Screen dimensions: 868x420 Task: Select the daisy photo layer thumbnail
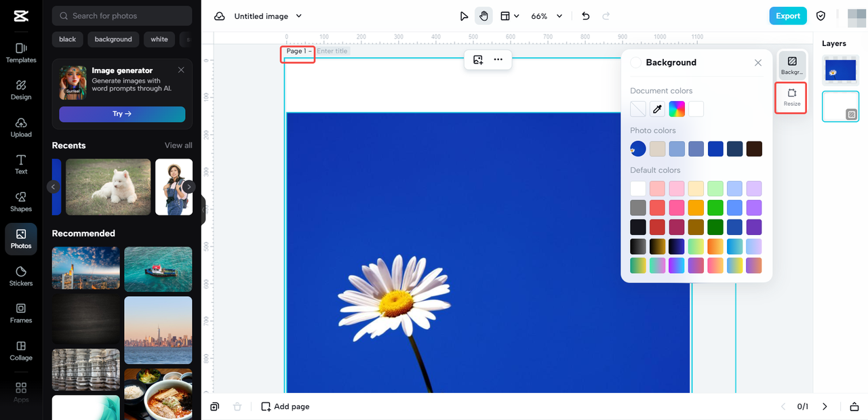click(x=840, y=70)
